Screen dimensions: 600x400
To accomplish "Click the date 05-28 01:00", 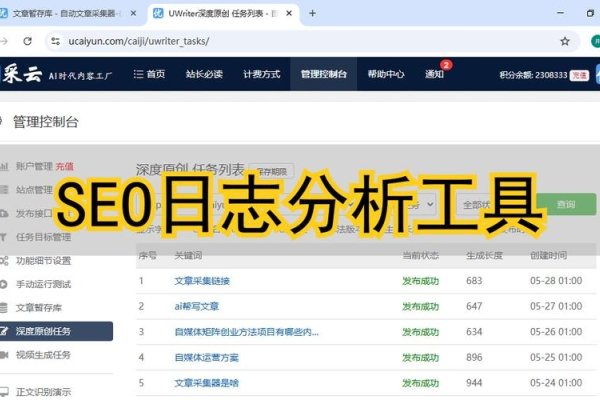I will click(x=556, y=281).
